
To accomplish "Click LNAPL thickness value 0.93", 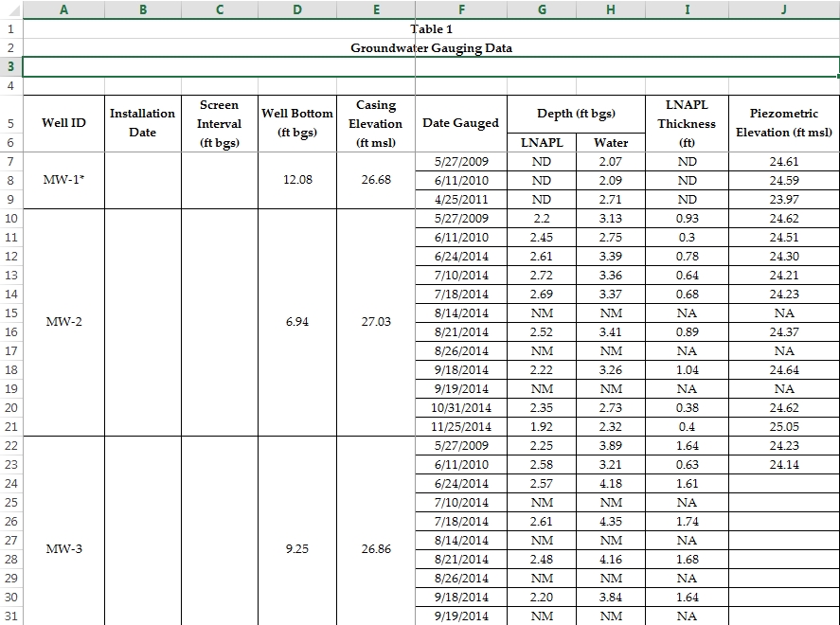I will pyautogui.click(x=687, y=219).
